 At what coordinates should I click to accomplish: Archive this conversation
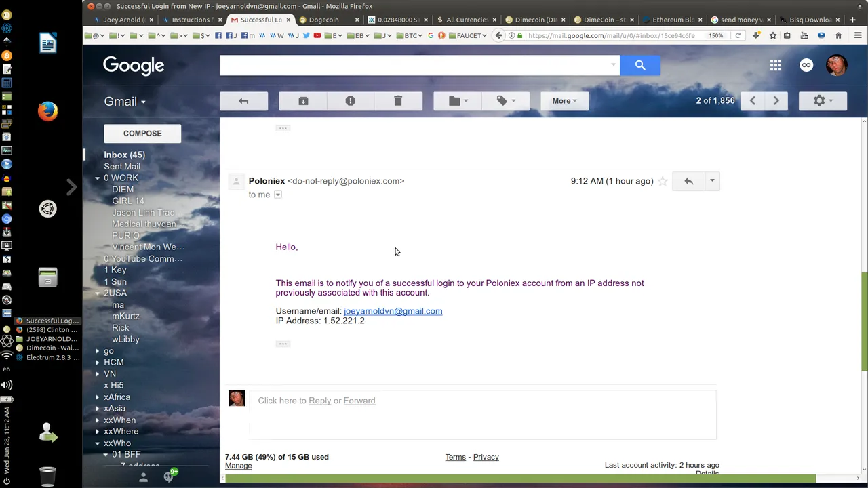pyautogui.click(x=303, y=101)
